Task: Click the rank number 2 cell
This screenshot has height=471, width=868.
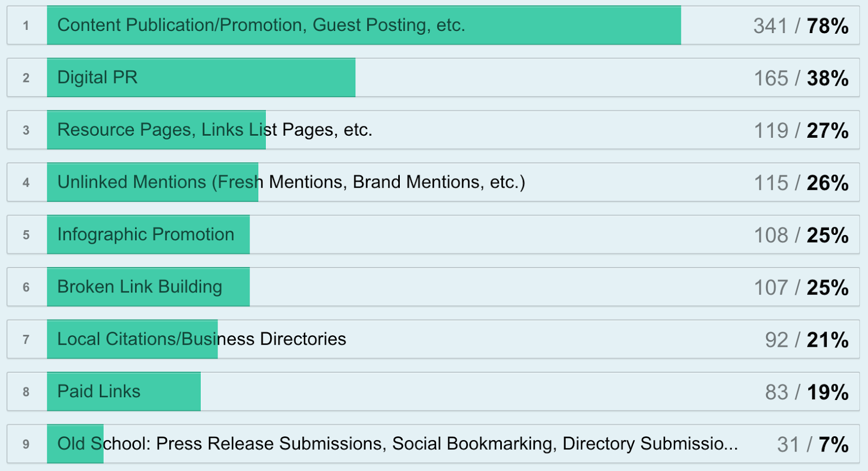Action: coord(26,78)
